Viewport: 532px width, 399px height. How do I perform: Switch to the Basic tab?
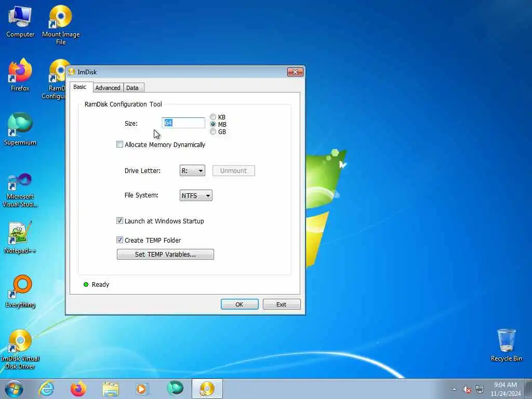click(x=79, y=87)
